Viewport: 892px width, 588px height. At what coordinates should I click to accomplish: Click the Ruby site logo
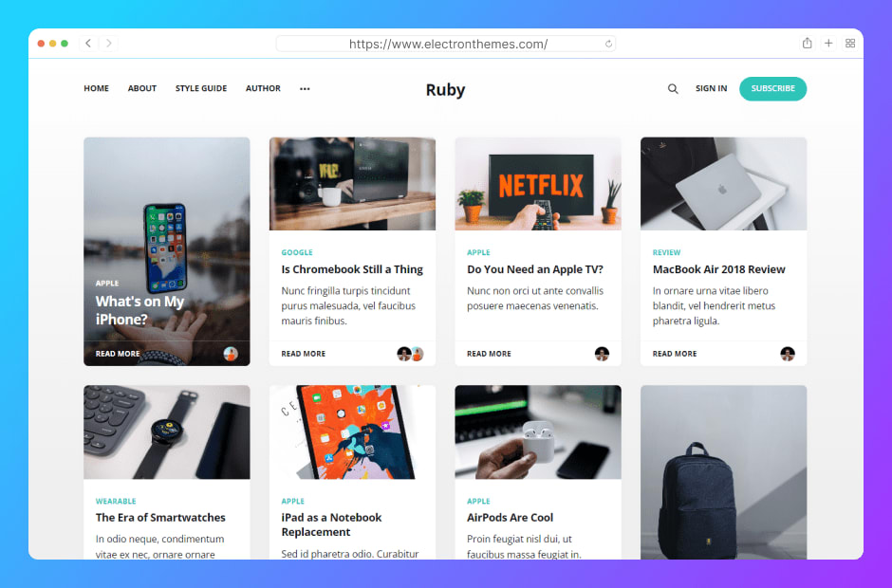[445, 90]
